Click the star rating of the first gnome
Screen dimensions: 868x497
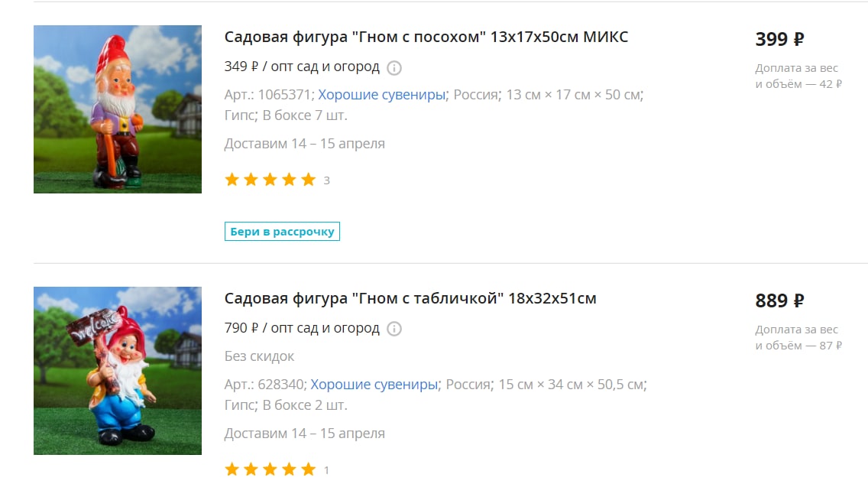pos(270,180)
